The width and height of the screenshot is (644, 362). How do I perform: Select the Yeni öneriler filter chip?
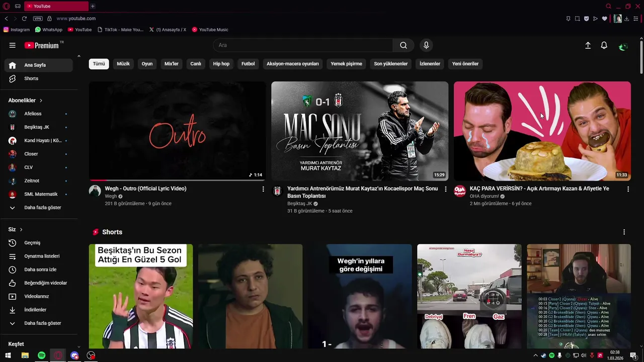pos(465,64)
